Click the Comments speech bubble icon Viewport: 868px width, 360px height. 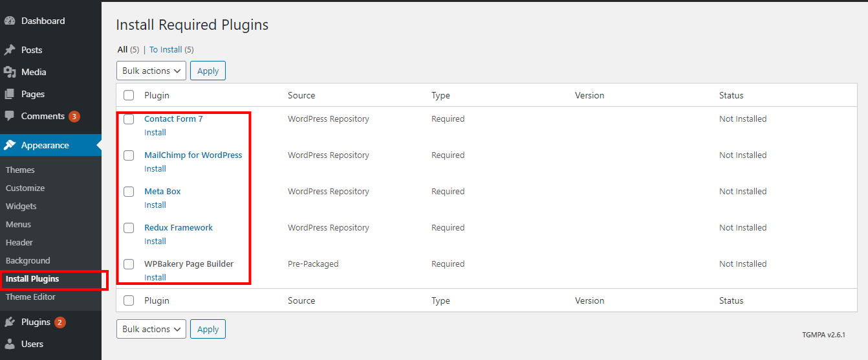click(x=10, y=116)
